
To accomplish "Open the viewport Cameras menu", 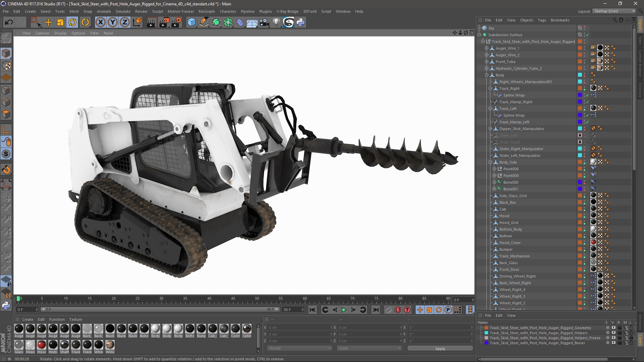I will [42, 33].
